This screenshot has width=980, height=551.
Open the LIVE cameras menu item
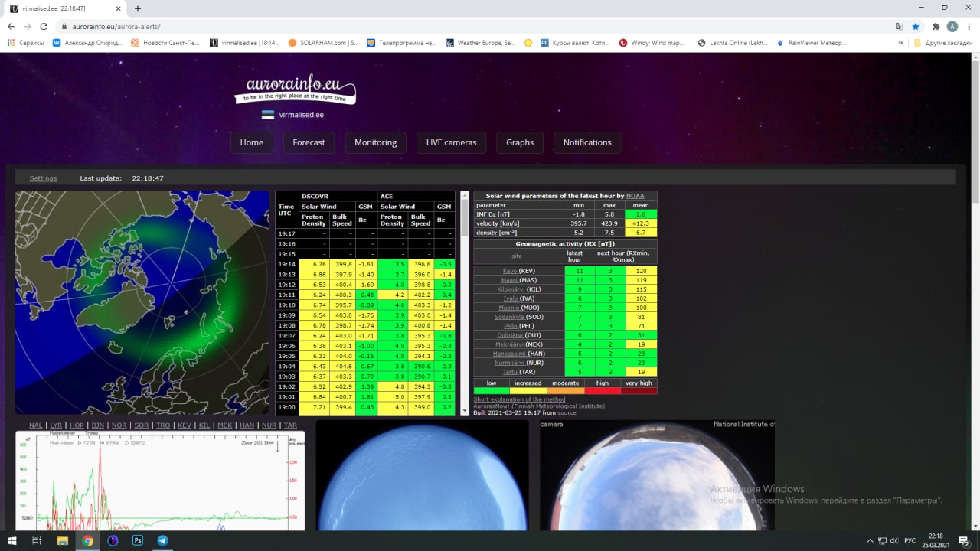451,142
